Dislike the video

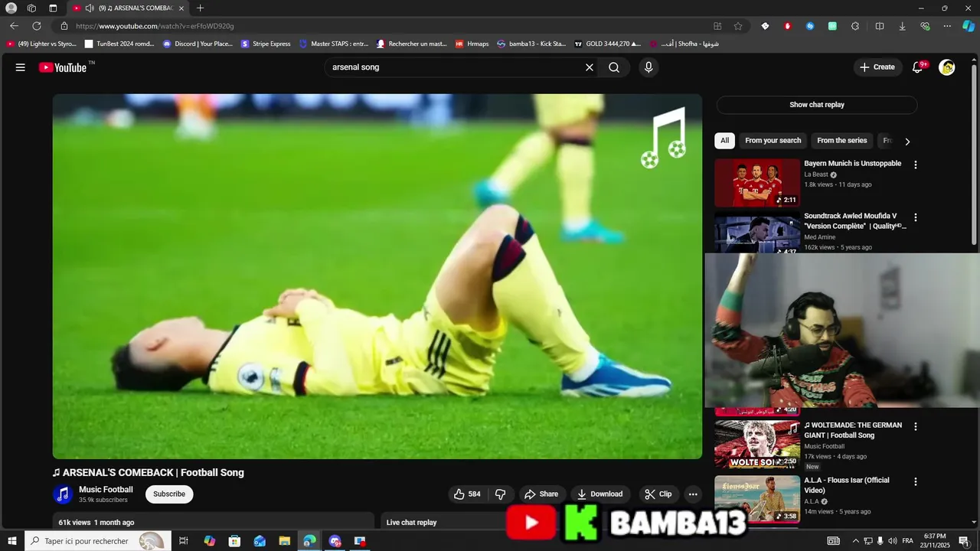pyautogui.click(x=501, y=494)
